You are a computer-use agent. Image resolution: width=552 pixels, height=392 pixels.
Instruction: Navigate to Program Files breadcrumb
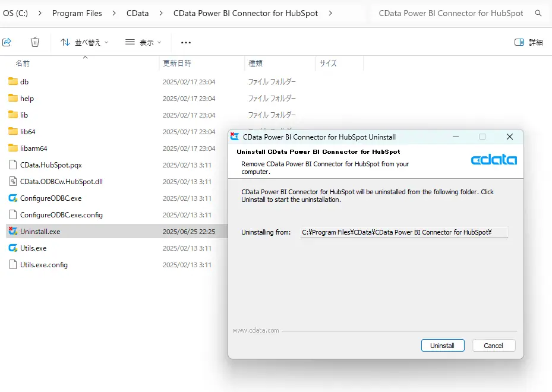pos(77,13)
